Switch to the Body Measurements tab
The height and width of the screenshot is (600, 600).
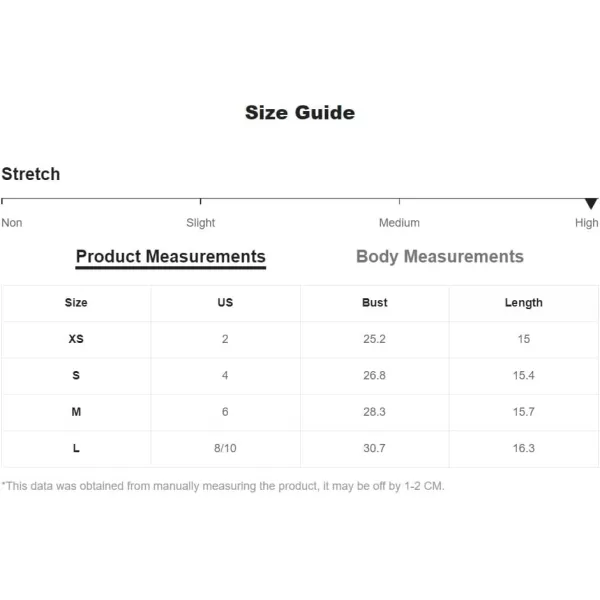tap(439, 256)
